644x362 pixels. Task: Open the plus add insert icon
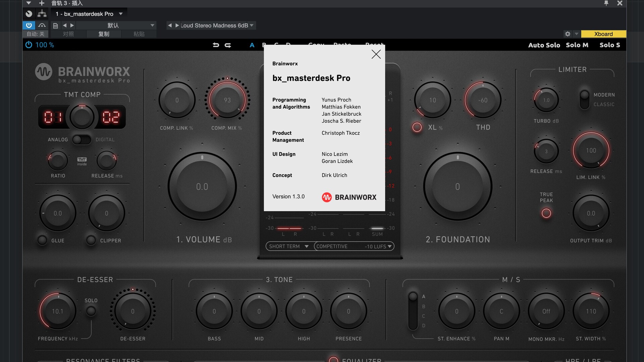pyautogui.click(x=42, y=3)
